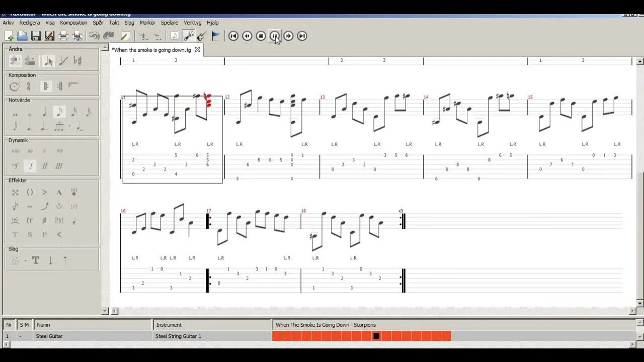This screenshot has width=644, height=362.
Task: Select voice 2 in Ändra panel
Action: (x=30, y=61)
